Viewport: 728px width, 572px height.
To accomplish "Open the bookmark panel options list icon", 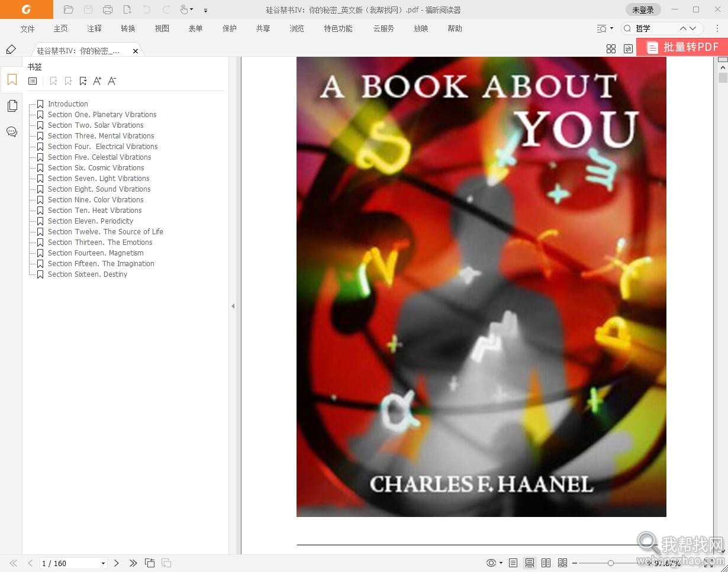I will (33, 81).
